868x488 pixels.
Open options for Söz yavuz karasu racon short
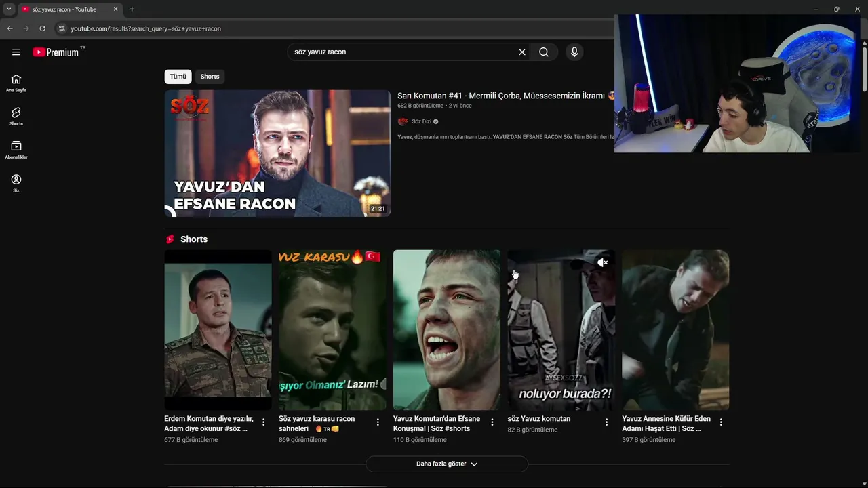coord(378,422)
